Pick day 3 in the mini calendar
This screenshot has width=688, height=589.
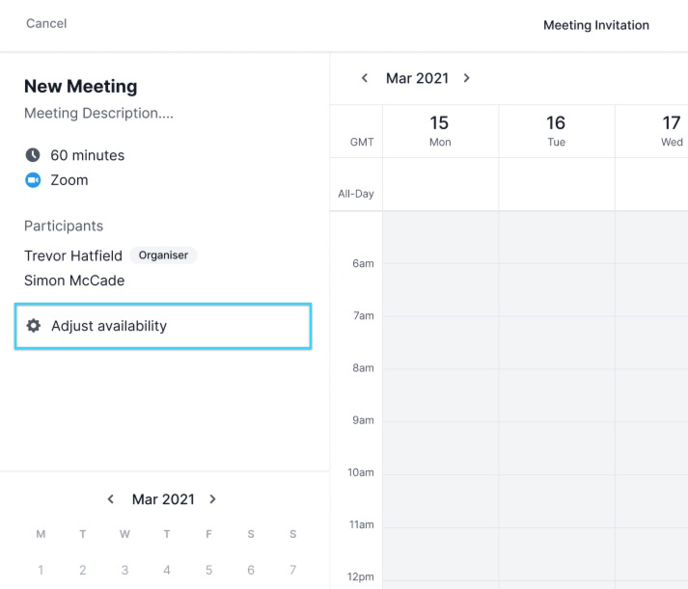point(125,570)
